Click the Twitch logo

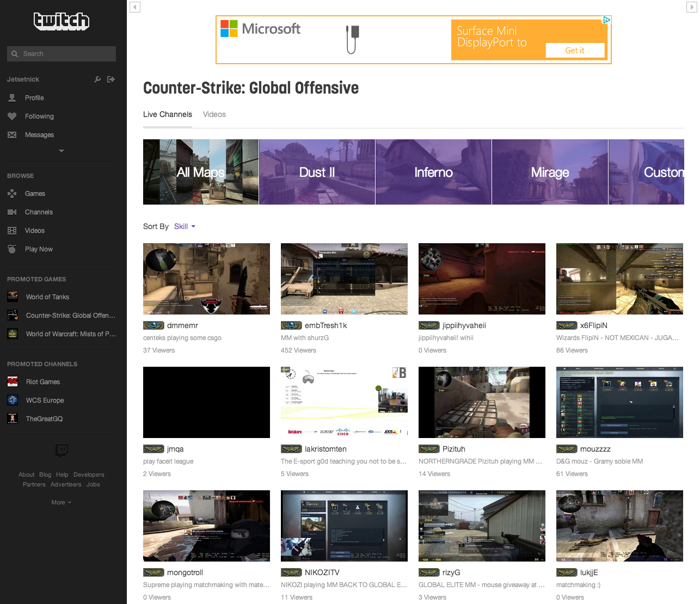(62, 21)
